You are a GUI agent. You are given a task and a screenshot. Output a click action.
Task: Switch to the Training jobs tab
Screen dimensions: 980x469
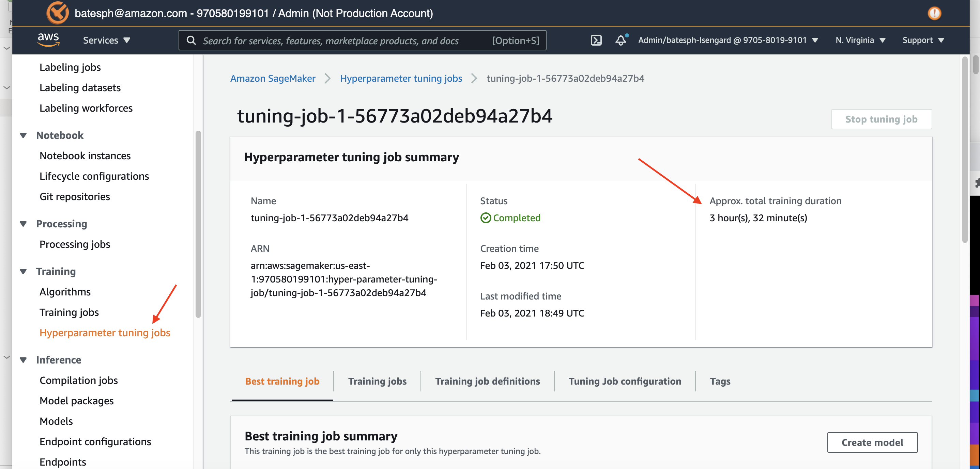pyautogui.click(x=377, y=381)
